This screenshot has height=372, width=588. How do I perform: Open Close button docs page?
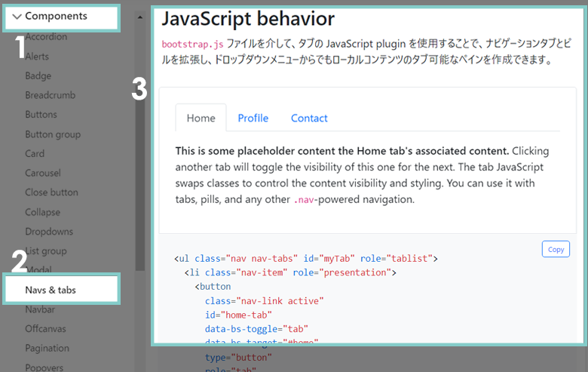pyautogui.click(x=51, y=192)
